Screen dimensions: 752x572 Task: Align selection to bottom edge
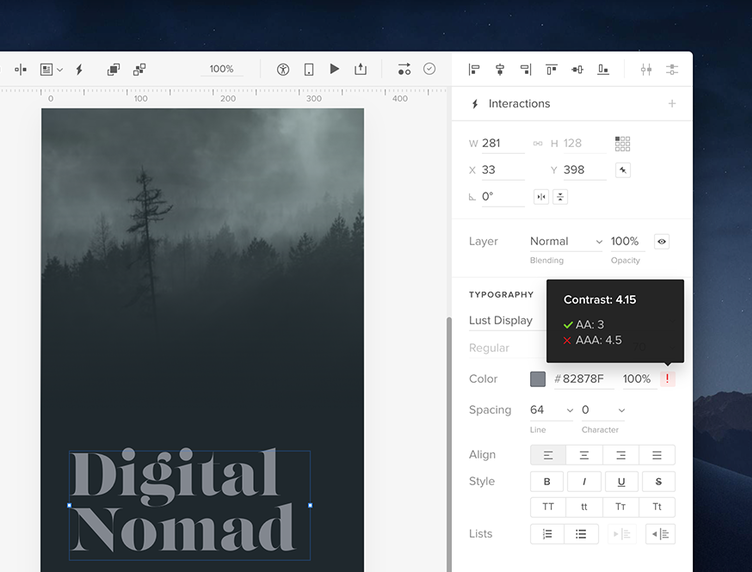pyautogui.click(x=603, y=70)
